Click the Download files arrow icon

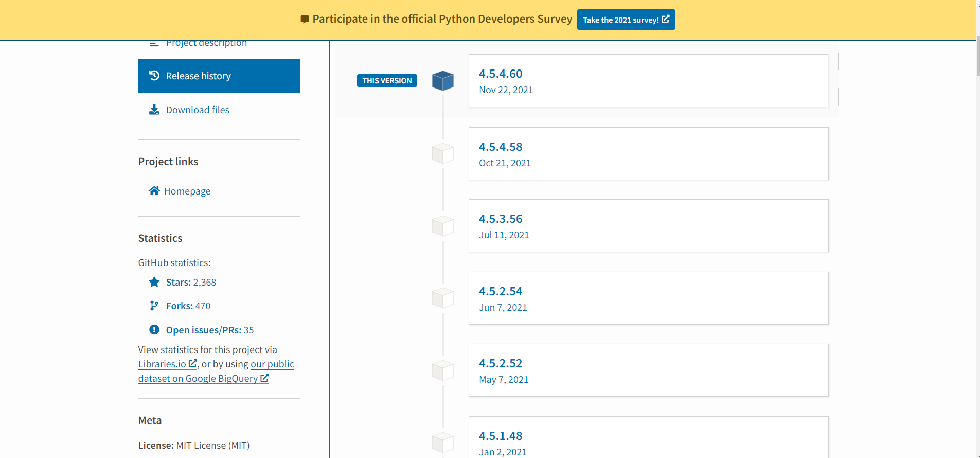coord(154,110)
